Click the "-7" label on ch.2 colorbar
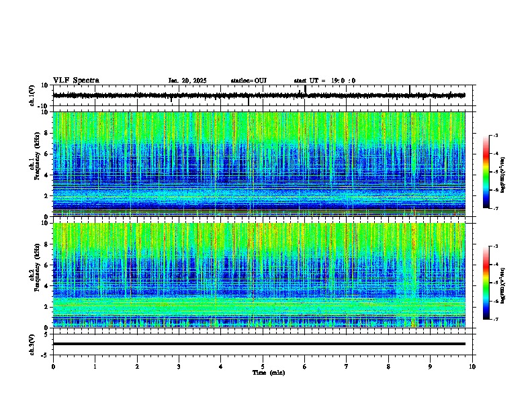The image size is (532, 411). click(x=495, y=319)
